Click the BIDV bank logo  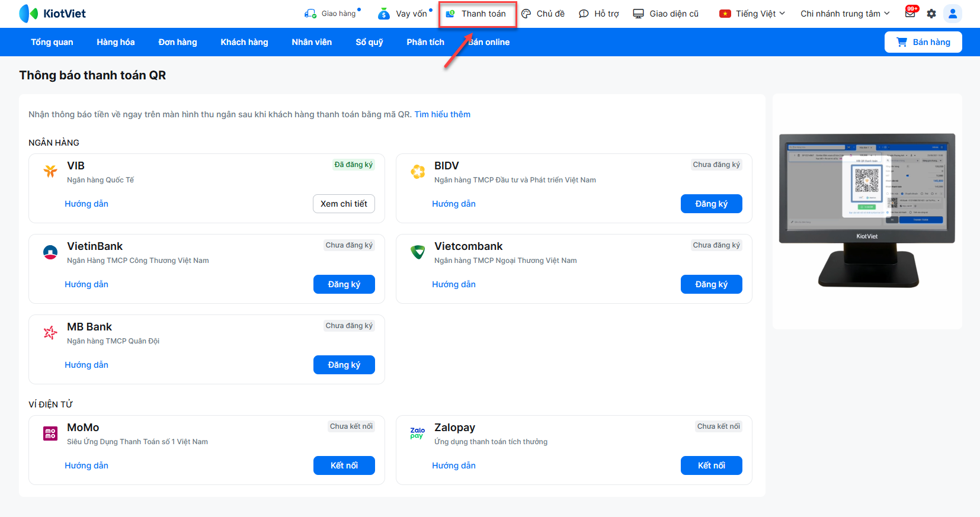pos(418,171)
